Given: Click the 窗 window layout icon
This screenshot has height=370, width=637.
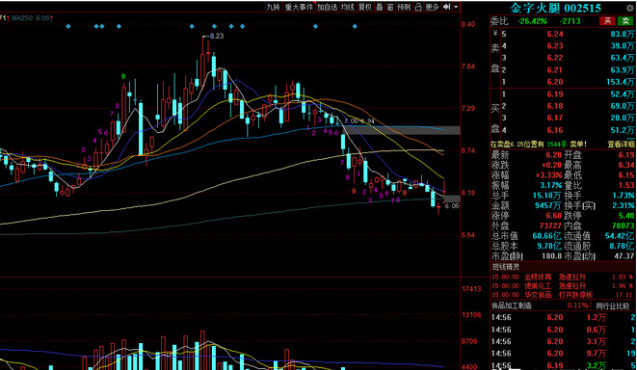Looking at the screenshot, I should [x=390, y=7].
